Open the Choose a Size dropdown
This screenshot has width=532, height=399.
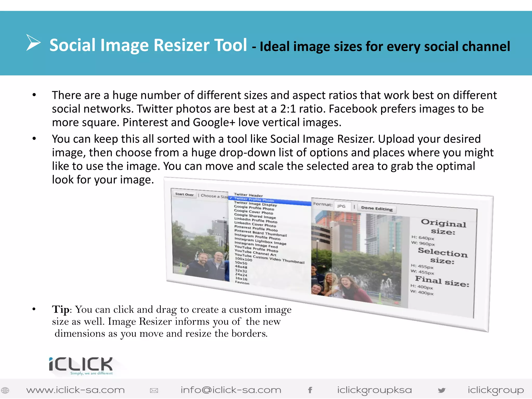[214, 196]
